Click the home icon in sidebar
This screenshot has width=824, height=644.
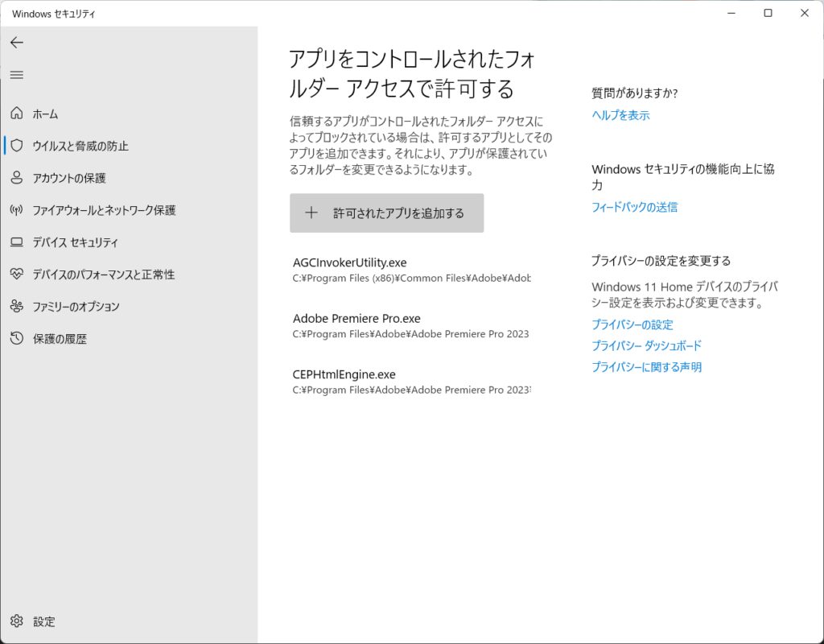(x=17, y=113)
